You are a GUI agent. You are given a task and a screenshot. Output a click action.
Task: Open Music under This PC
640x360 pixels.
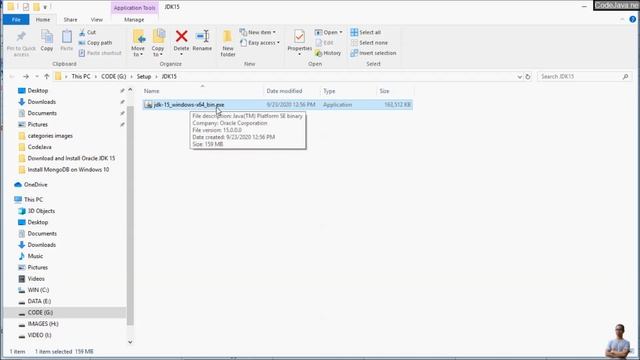point(35,256)
